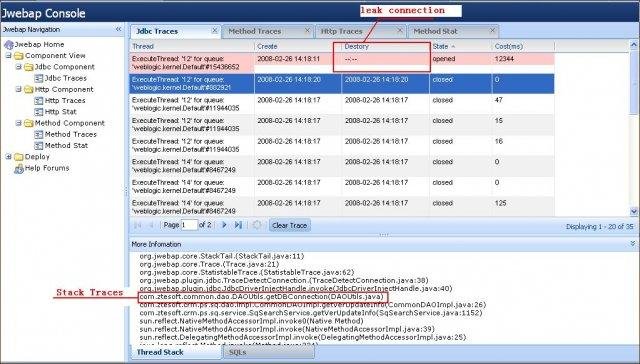640x364 pixels.
Task: Switch to the Method Stat tab
Action: pyautogui.click(x=436, y=31)
